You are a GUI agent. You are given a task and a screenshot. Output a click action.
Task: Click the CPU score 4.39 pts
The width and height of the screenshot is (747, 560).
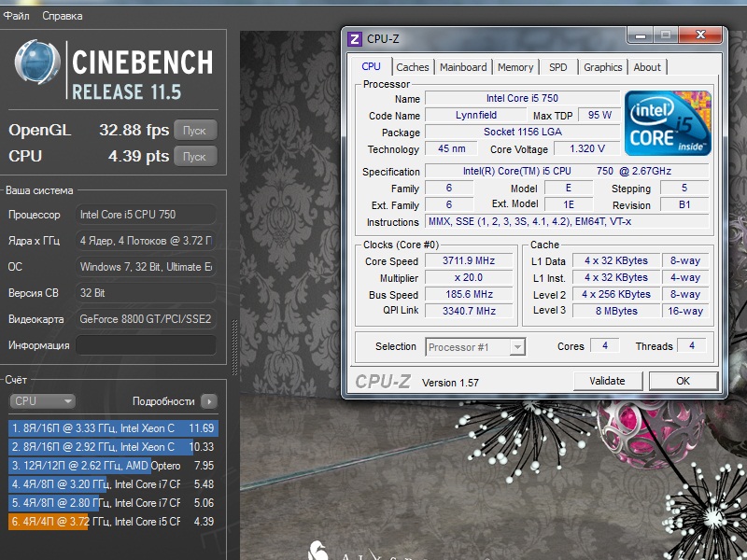[x=138, y=156]
